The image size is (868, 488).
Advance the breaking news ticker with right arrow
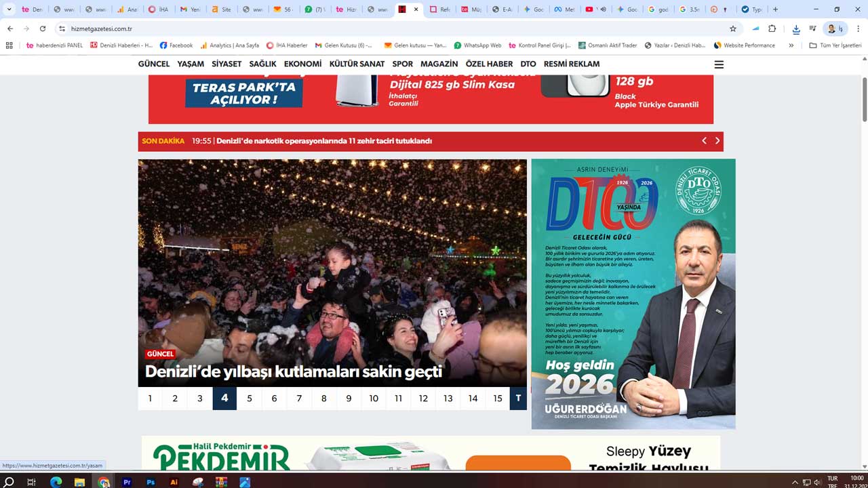point(717,140)
